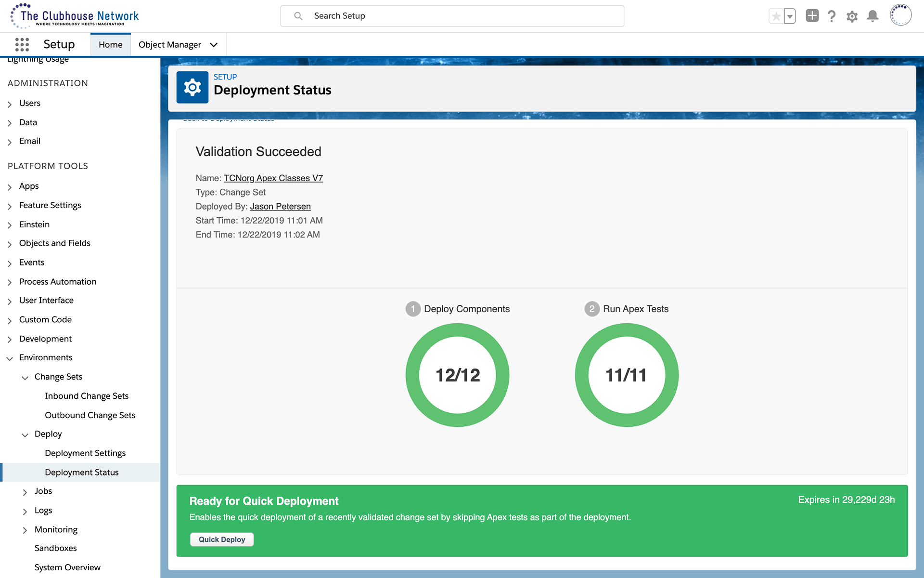This screenshot has height=578, width=924.
Task: Open the user profile avatar
Action: [x=900, y=15]
